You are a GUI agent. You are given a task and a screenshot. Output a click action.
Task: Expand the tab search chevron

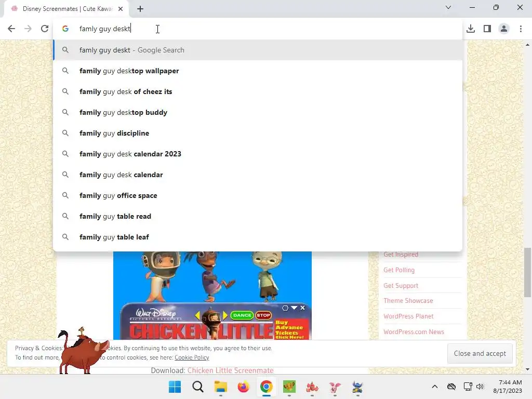(448, 7)
